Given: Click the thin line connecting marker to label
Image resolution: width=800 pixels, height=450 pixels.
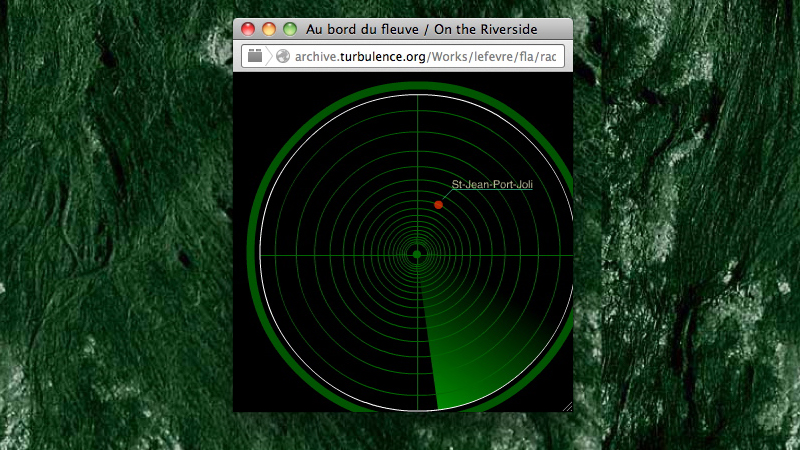Looking at the screenshot, I should [x=447, y=195].
